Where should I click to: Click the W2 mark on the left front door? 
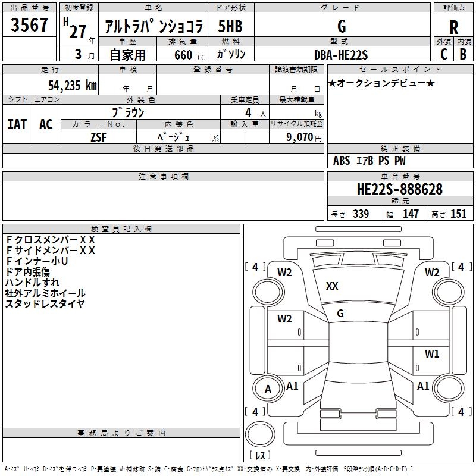(x=284, y=319)
